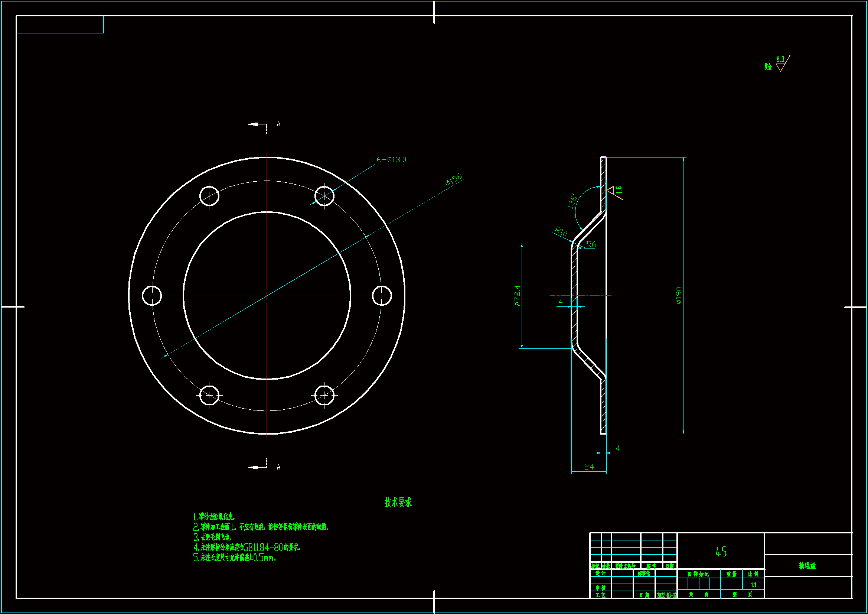
Task: Click the leftmost bolt hole on flange
Action: tap(151, 296)
